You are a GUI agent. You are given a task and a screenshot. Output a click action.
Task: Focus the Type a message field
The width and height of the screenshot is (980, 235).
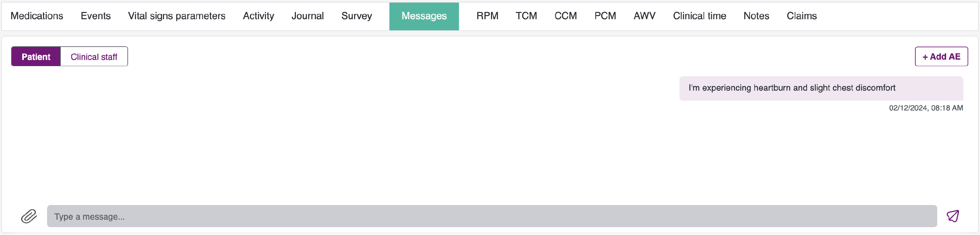(x=492, y=216)
